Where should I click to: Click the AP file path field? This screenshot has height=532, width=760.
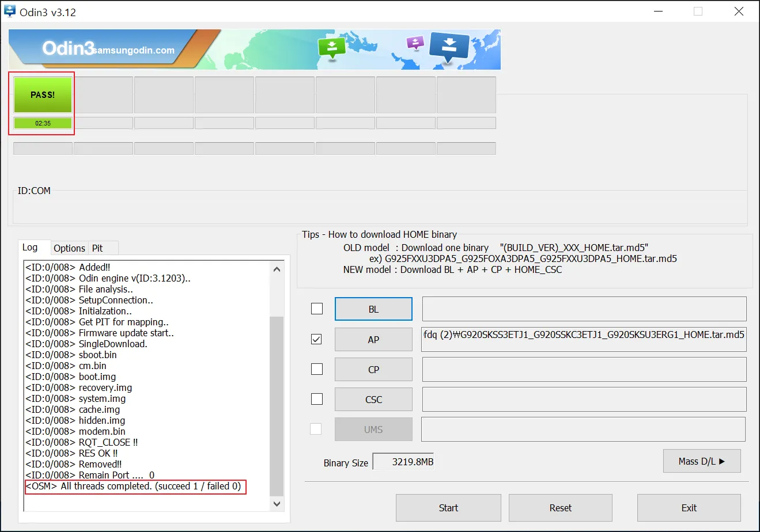(x=584, y=340)
